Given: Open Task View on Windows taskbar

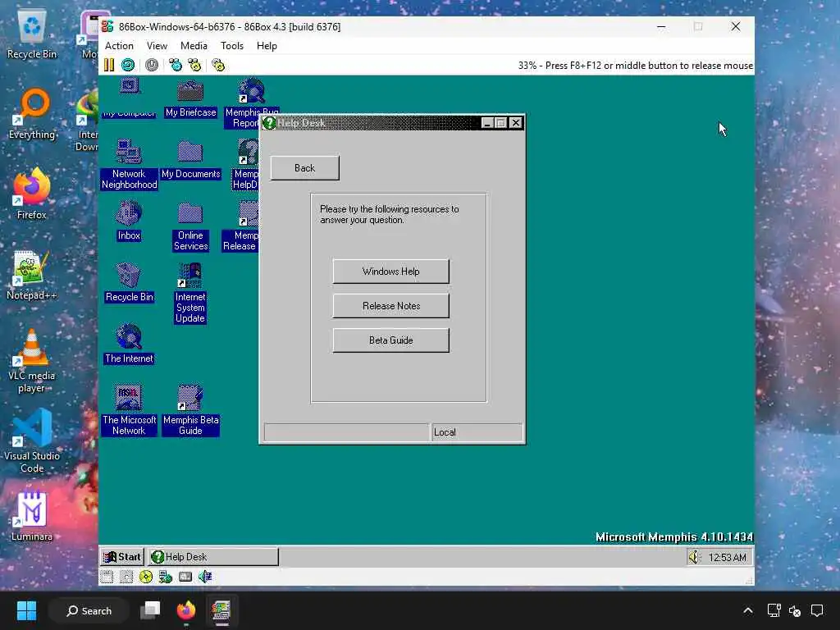Looking at the screenshot, I should click(x=151, y=610).
